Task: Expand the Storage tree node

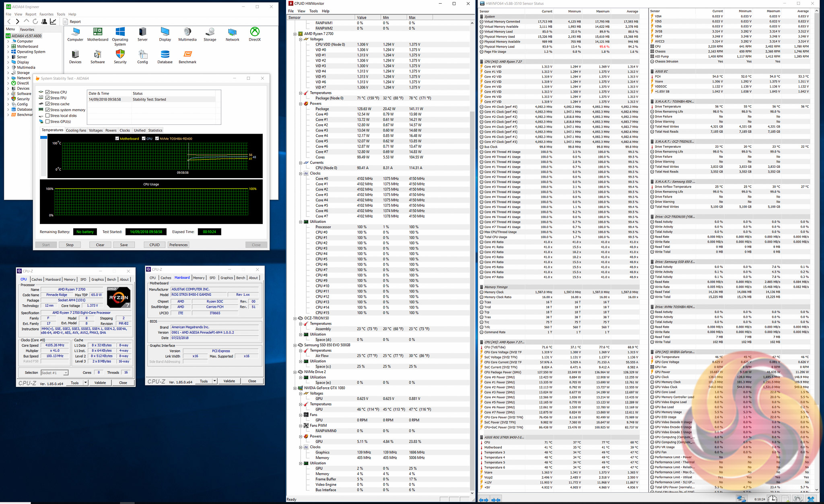Action: (8, 73)
